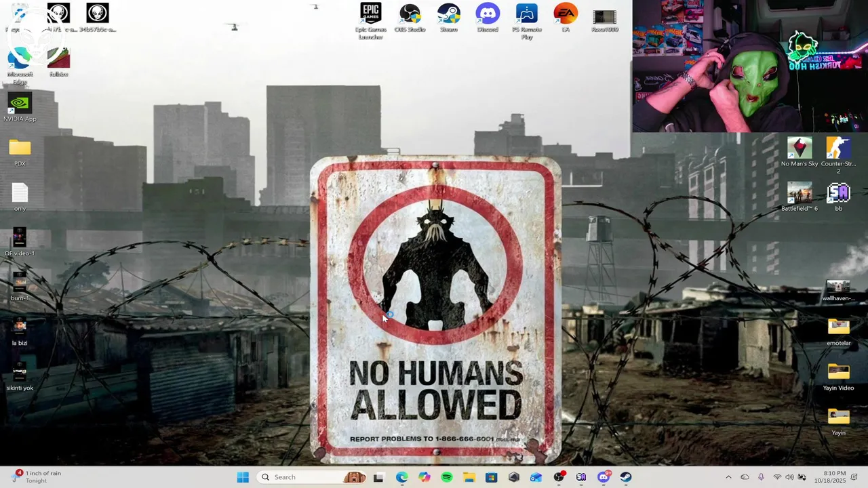Select the wallhaven image file on desktop
Screen dimensions: 868x488
[x=838, y=290]
